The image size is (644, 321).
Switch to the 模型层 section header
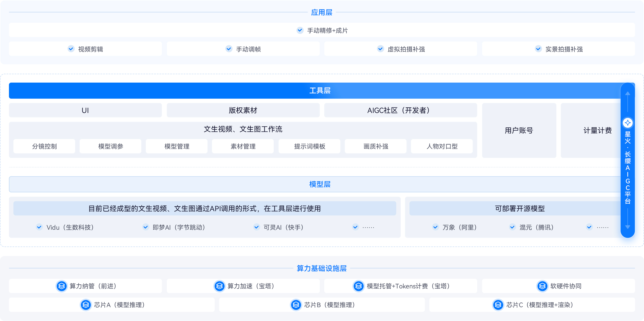[x=320, y=184]
